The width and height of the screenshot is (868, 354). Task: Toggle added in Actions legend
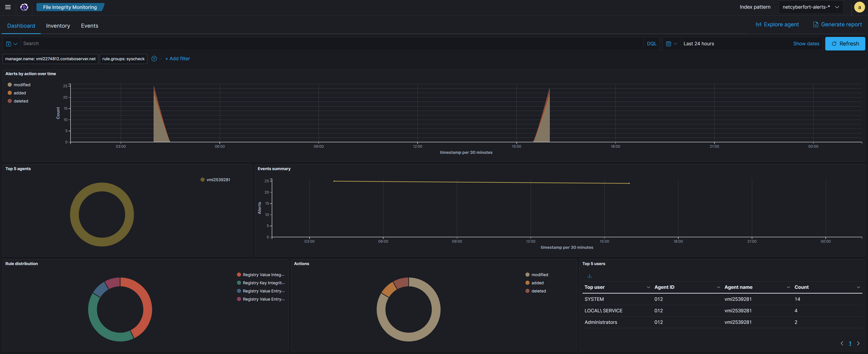(534, 283)
